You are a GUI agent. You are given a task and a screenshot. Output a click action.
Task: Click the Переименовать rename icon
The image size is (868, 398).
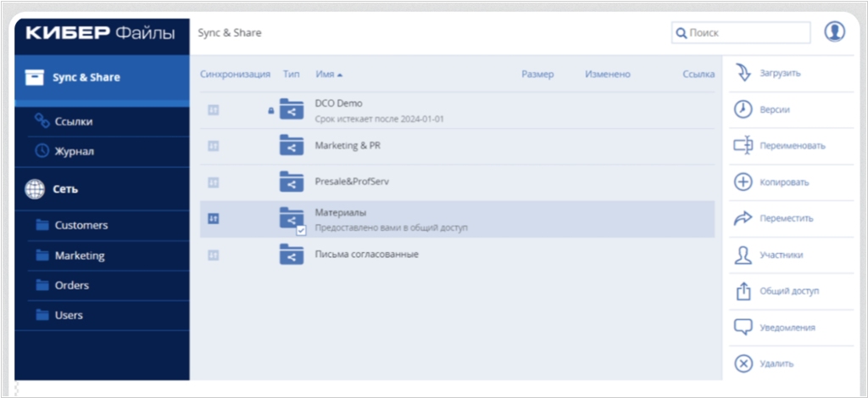point(743,146)
